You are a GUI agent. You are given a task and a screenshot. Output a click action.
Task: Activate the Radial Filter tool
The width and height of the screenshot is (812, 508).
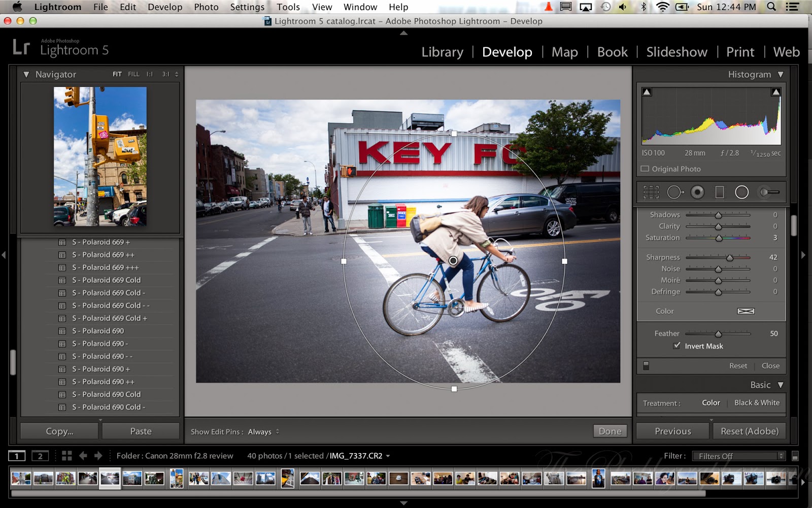[741, 192]
